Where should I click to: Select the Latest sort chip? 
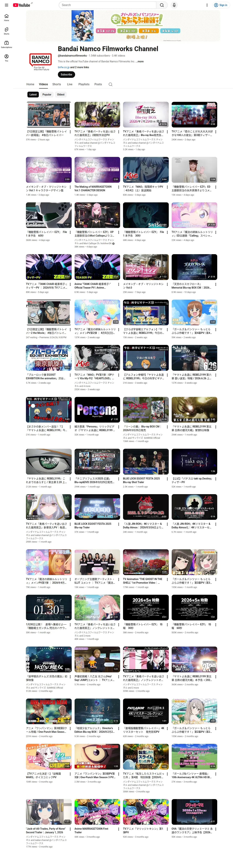(x=33, y=95)
